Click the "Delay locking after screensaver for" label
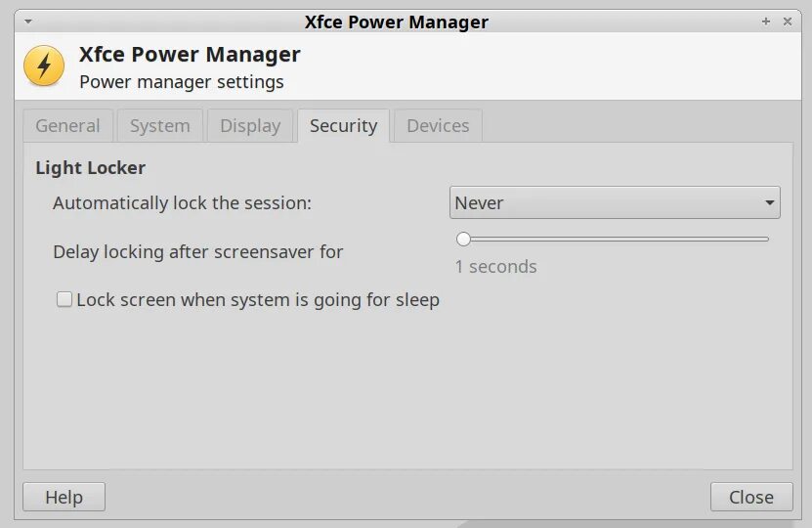This screenshot has height=528, width=812. (x=197, y=252)
